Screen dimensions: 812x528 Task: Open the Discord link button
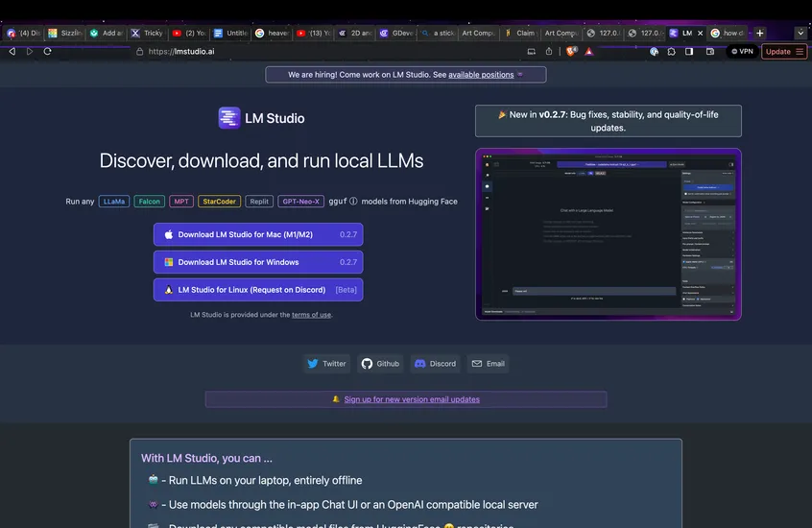(x=434, y=364)
